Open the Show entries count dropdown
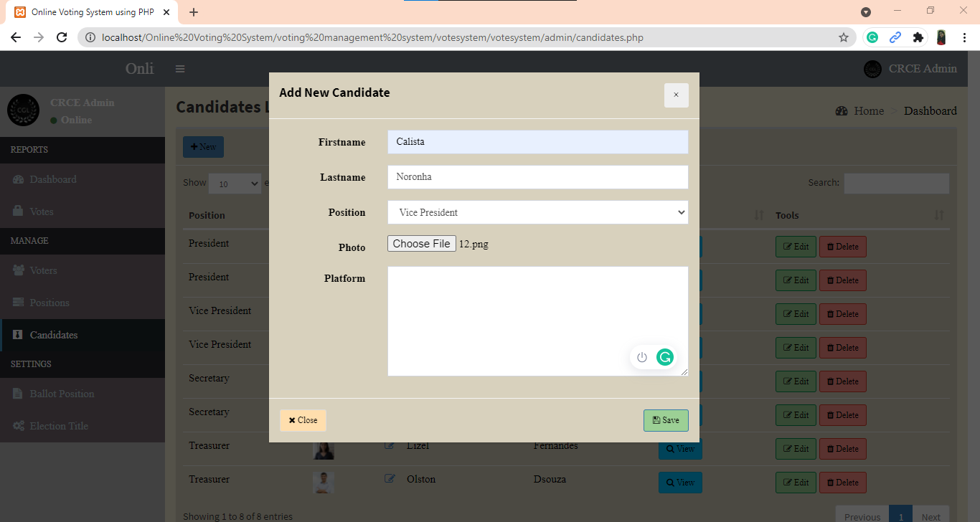The image size is (980, 522). (235, 184)
